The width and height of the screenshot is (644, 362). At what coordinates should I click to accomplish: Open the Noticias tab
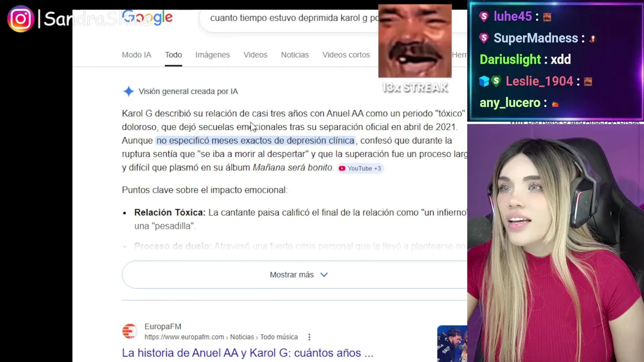(x=295, y=55)
